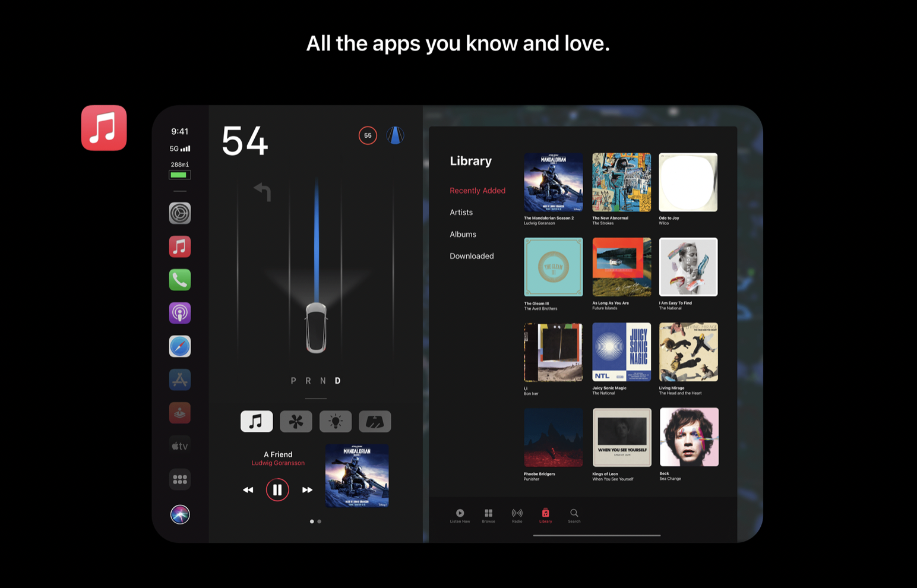Show Downloaded music in Library
The image size is (917, 588).
coord(472,256)
